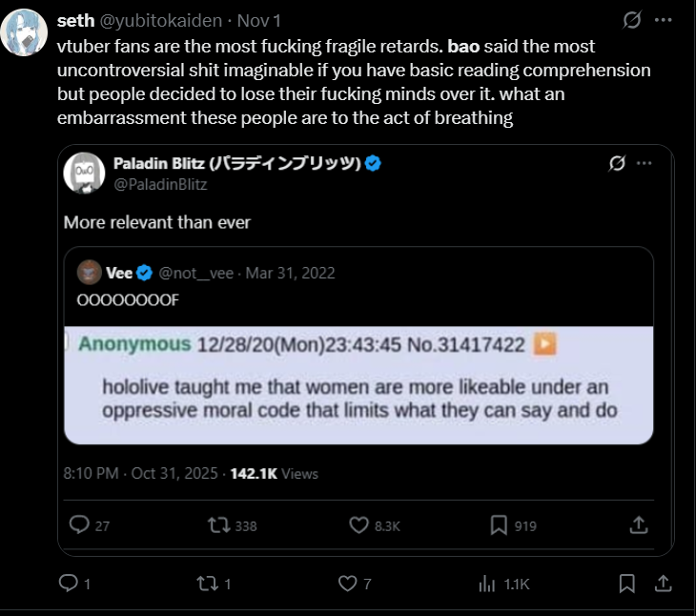Screen dimensions: 696x616
Task: Click the Grok icon on Paladin Blitz's post
Action: coord(617,164)
